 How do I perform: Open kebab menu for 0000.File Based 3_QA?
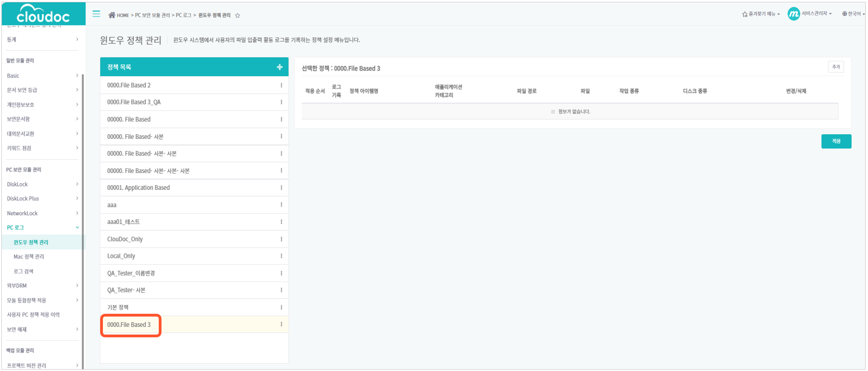281,102
